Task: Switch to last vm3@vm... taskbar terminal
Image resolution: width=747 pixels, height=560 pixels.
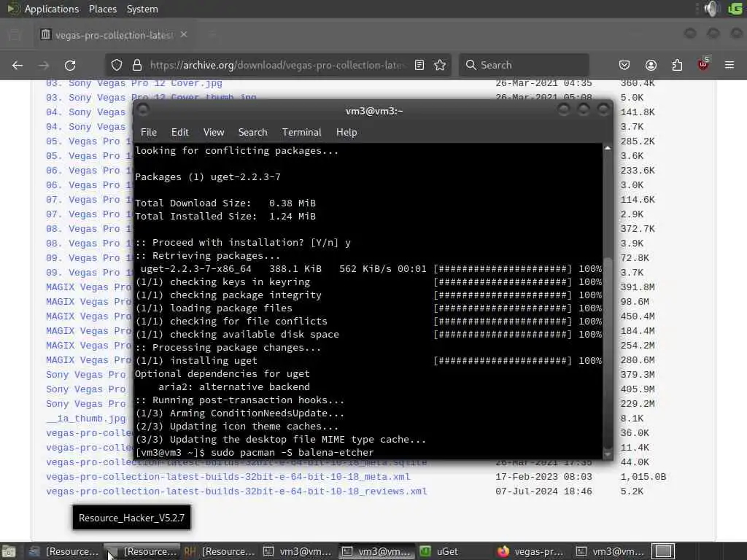Action: tap(611, 551)
